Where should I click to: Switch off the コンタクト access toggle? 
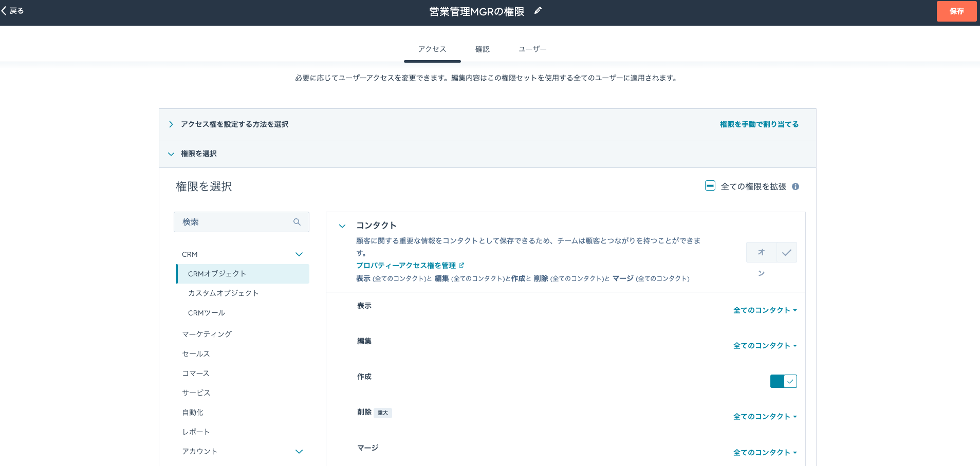pyautogui.click(x=762, y=252)
